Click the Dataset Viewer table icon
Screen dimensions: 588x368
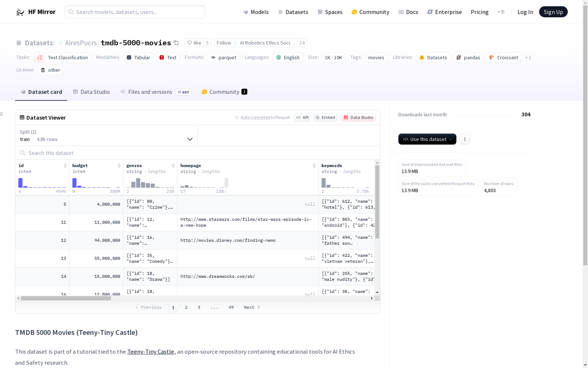[x=22, y=117]
